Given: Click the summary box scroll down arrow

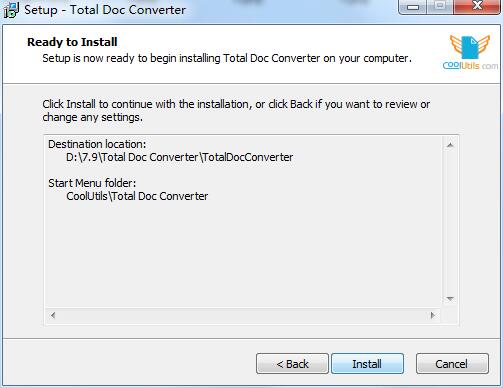Looking at the screenshot, I should point(450,299).
